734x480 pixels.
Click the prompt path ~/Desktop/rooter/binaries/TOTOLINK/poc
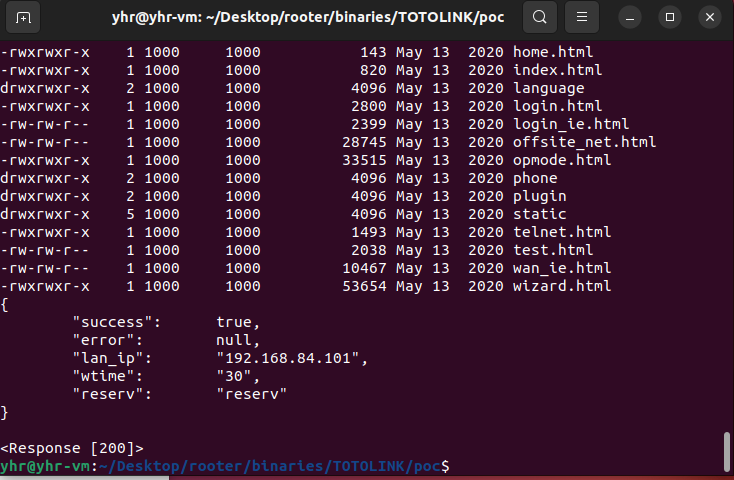(269, 466)
